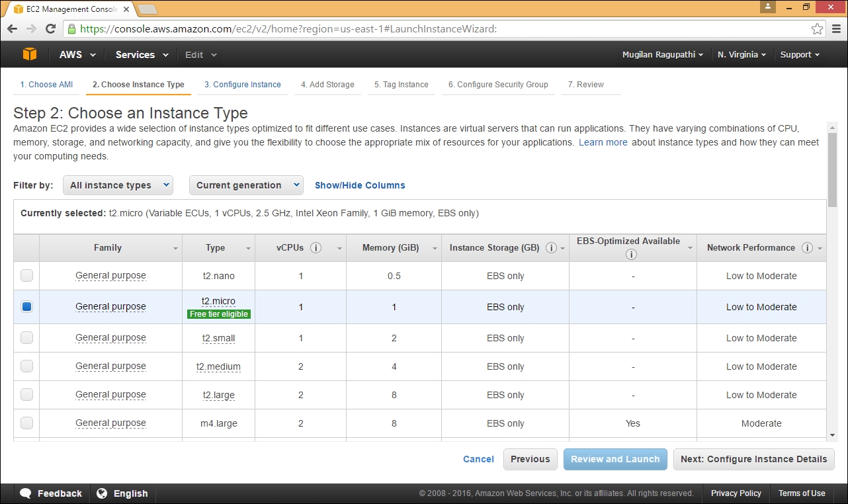Click the browser address bar URL

point(288,29)
